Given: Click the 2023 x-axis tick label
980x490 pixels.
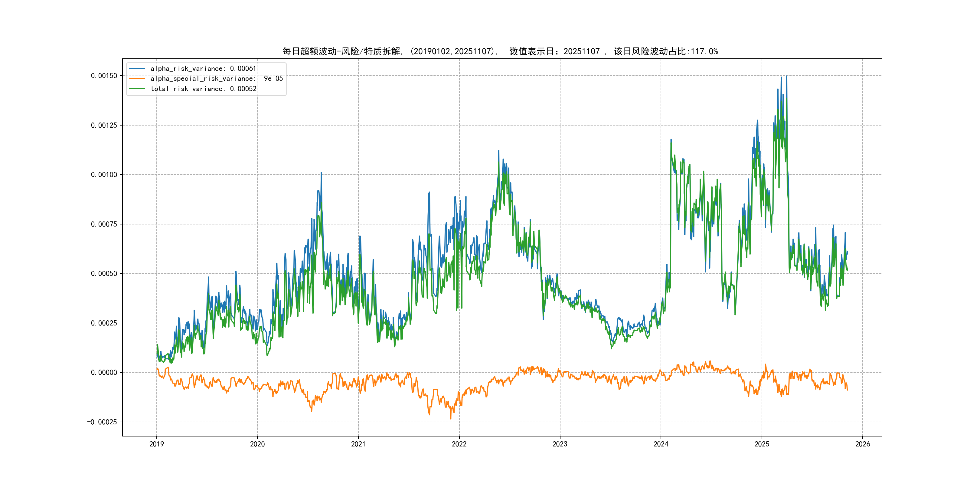Looking at the screenshot, I should [x=560, y=444].
